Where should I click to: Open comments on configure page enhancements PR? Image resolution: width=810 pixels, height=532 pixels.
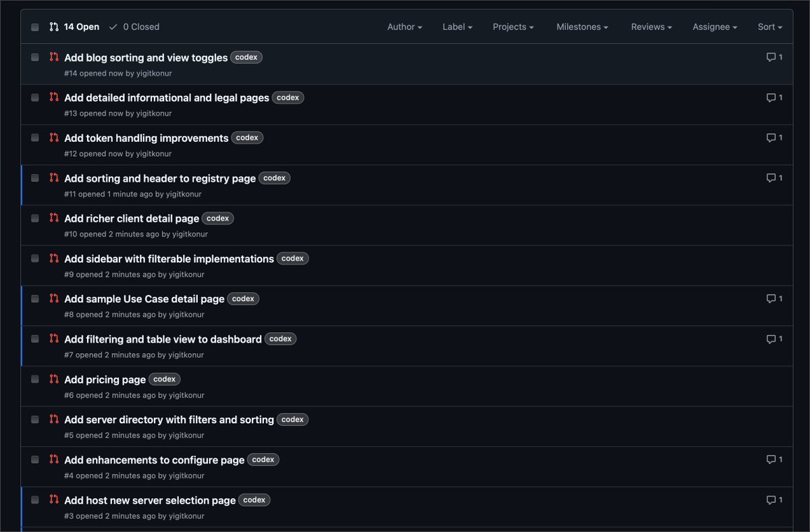[x=774, y=459]
